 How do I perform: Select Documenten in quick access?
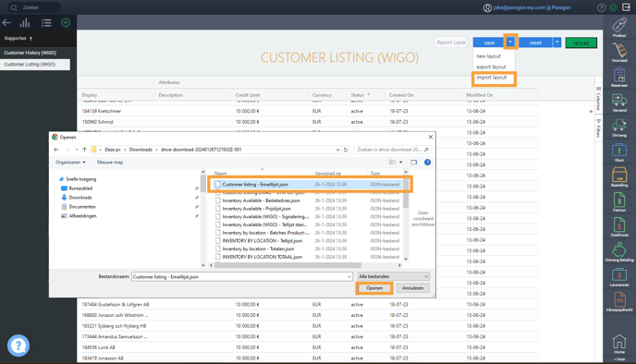click(x=82, y=207)
